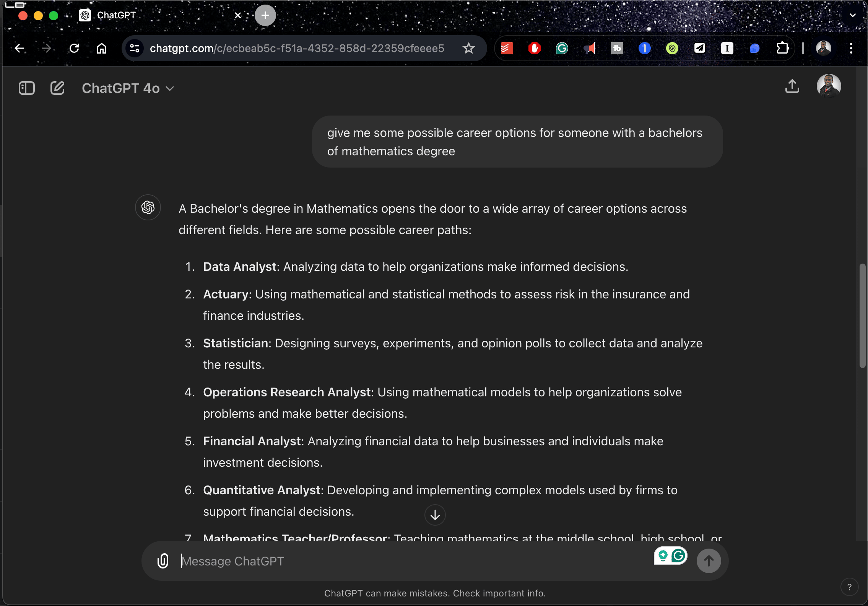
Task: Click the Todoist extension icon
Action: pos(507,48)
